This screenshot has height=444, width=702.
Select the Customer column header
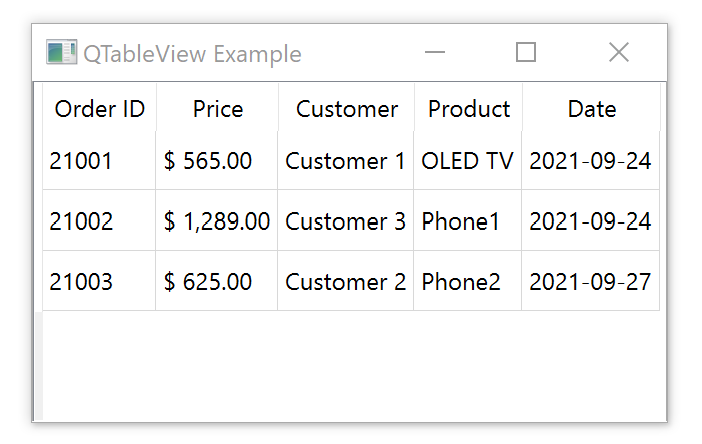[x=346, y=108]
